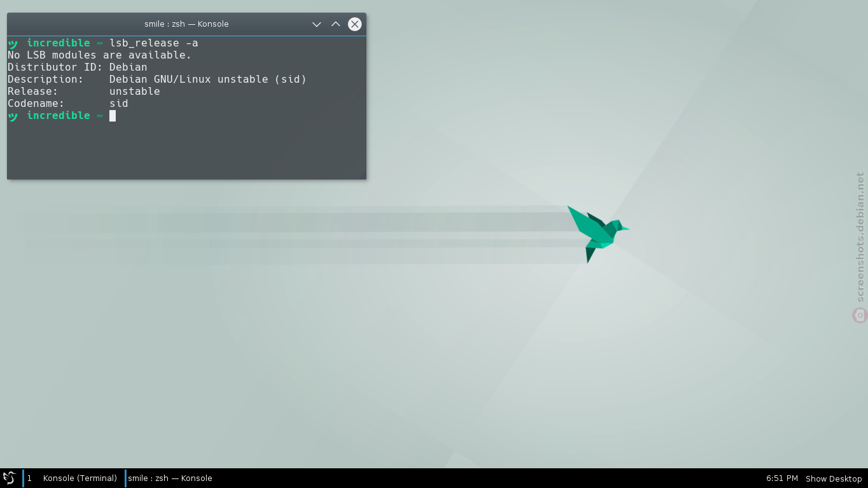Open the application launcher bird icon
Viewport: 868px width, 488px height.
coord(9,478)
